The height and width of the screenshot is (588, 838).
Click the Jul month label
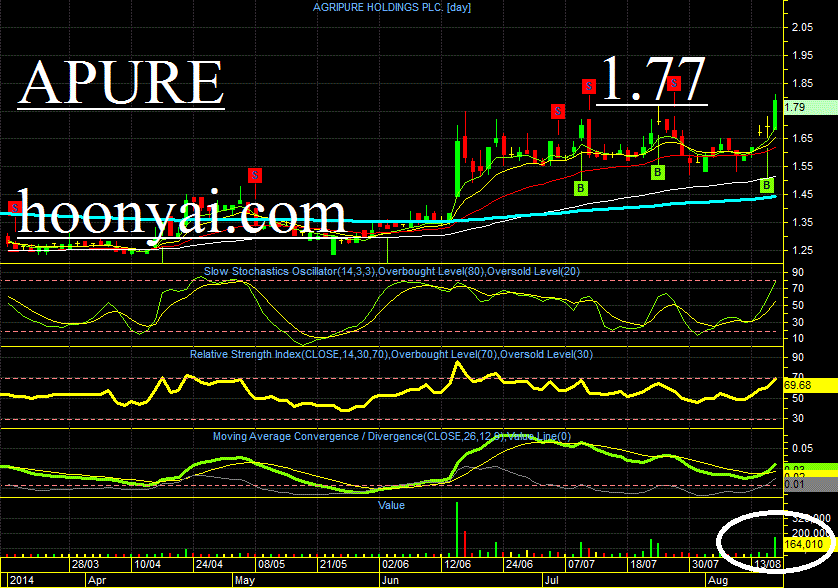(552, 581)
